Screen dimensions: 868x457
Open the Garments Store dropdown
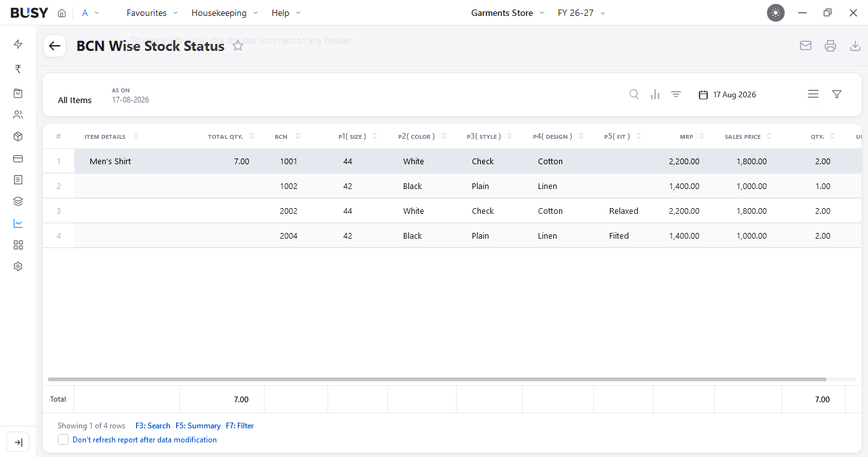coord(507,13)
